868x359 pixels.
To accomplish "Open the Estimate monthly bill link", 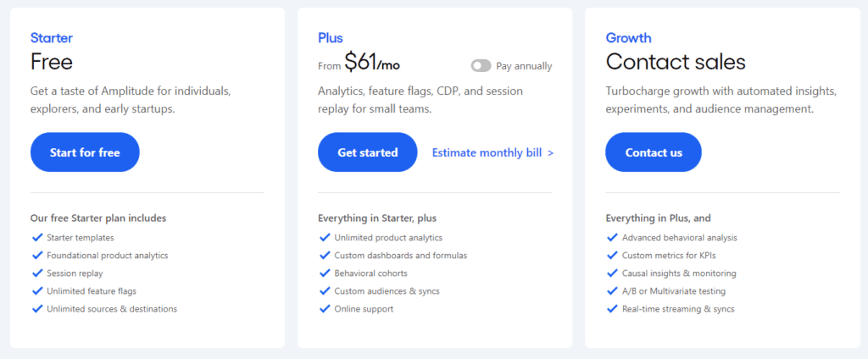I will 492,152.
